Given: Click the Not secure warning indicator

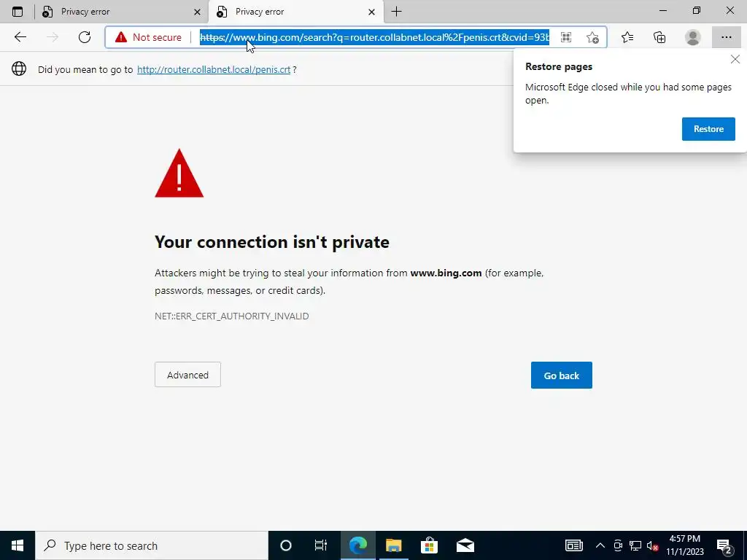Looking at the screenshot, I should pos(148,37).
